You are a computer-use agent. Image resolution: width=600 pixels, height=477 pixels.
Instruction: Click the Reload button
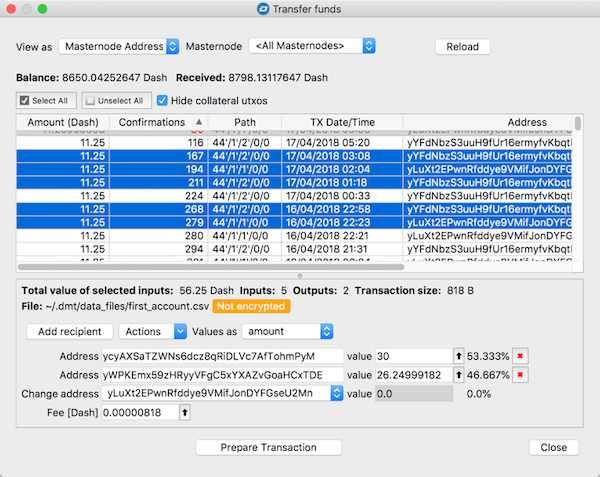coord(463,47)
